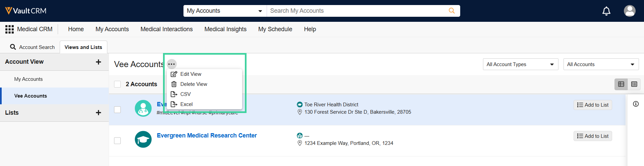The width and height of the screenshot is (644, 166).
Task: Focus the Search My Accounts field
Action: 357,11
